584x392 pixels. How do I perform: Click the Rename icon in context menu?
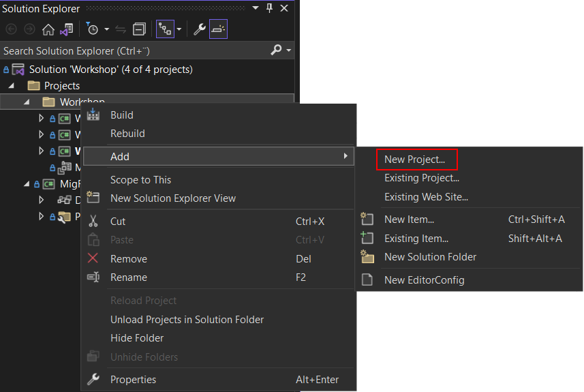(93, 277)
